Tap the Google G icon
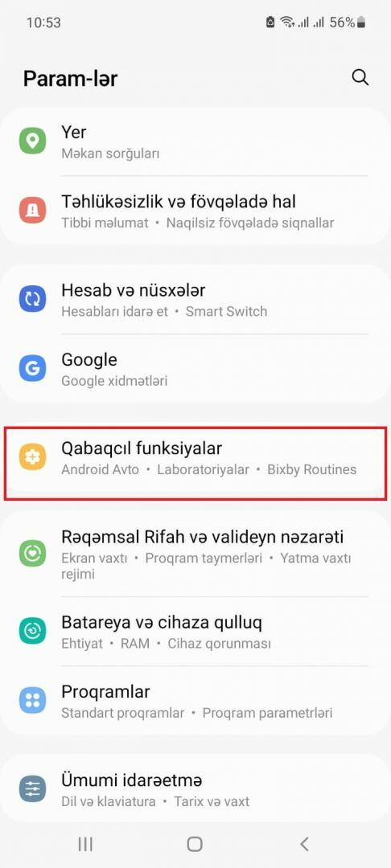The width and height of the screenshot is (391, 868). tap(33, 369)
